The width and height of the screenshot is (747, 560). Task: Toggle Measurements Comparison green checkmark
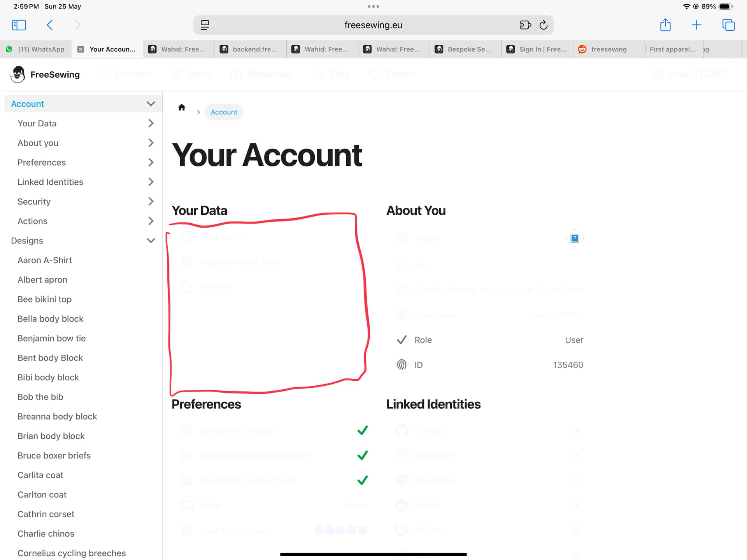pyautogui.click(x=362, y=455)
